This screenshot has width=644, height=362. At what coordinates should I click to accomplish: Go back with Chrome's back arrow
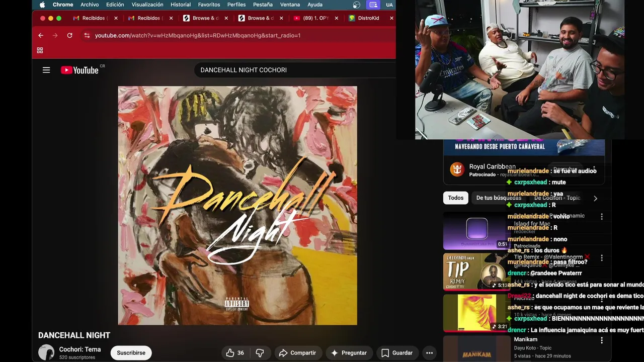click(x=41, y=35)
